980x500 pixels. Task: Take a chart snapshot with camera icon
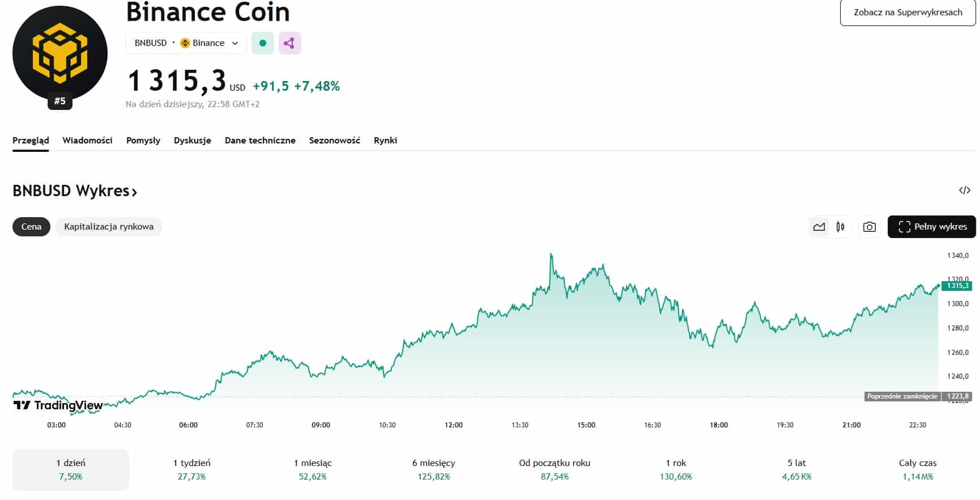pyautogui.click(x=869, y=227)
